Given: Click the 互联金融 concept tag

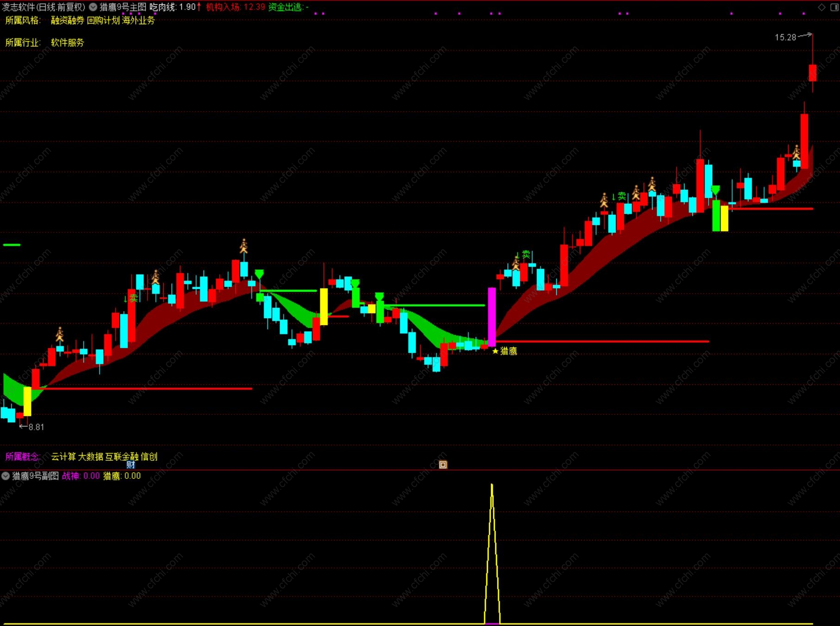Looking at the screenshot, I should [122, 457].
